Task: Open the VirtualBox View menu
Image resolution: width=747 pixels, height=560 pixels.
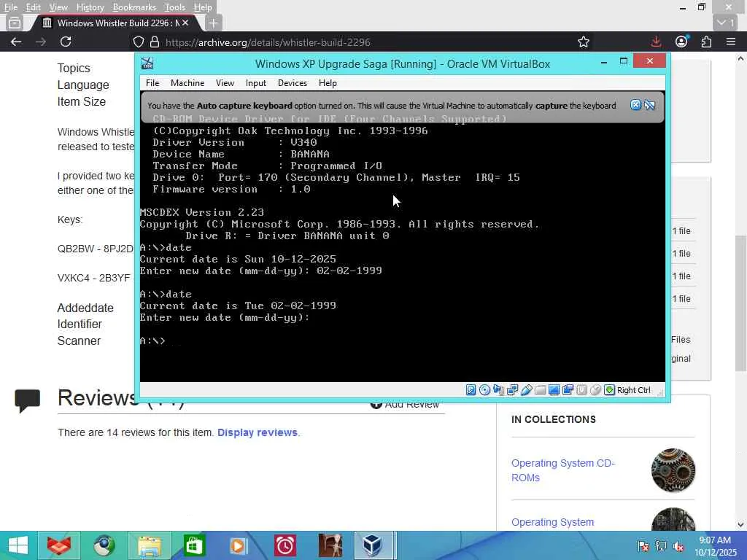Action: (225, 83)
